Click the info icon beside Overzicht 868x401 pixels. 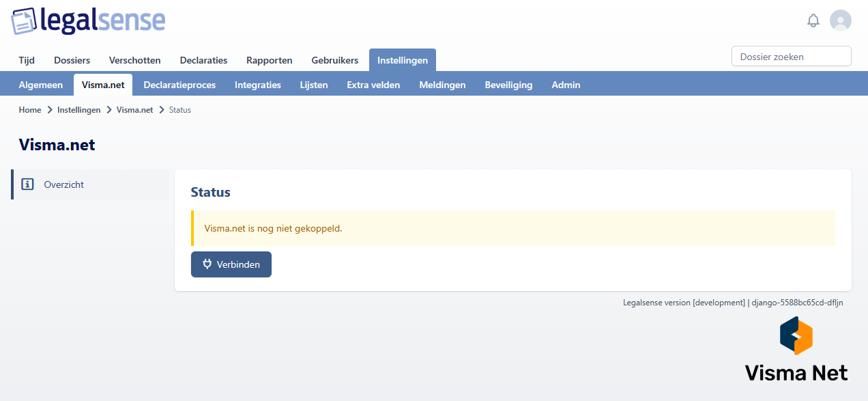coord(27,184)
